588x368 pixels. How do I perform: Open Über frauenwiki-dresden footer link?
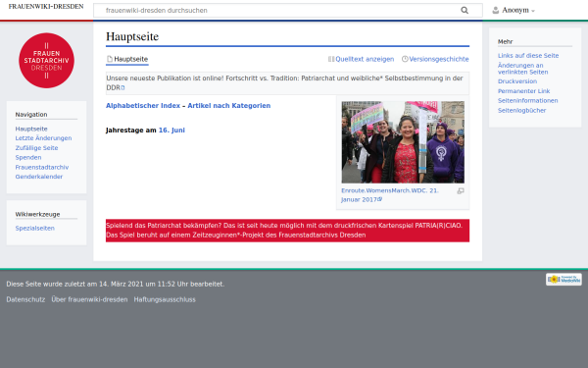click(x=89, y=299)
